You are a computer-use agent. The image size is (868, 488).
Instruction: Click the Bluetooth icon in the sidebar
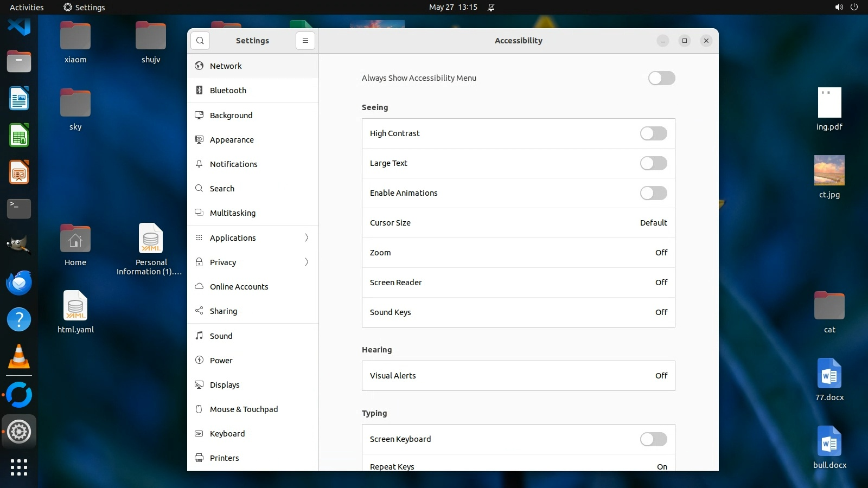(199, 91)
